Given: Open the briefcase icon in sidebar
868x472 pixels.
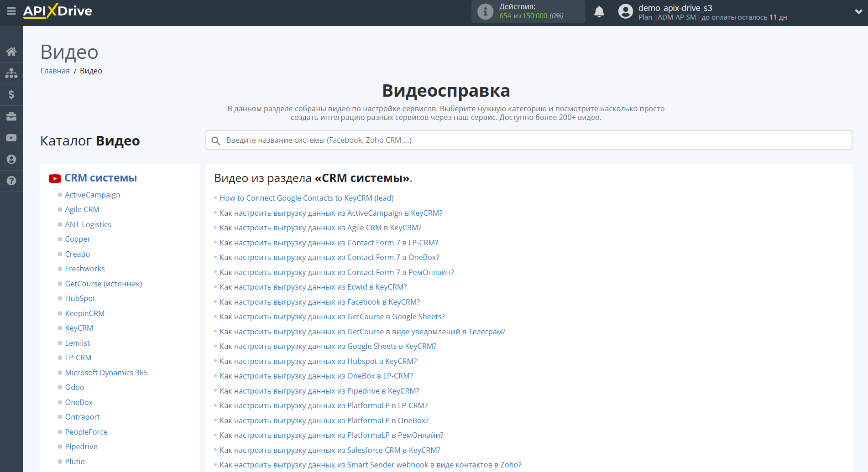Looking at the screenshot, I should [x=11, y=116].
